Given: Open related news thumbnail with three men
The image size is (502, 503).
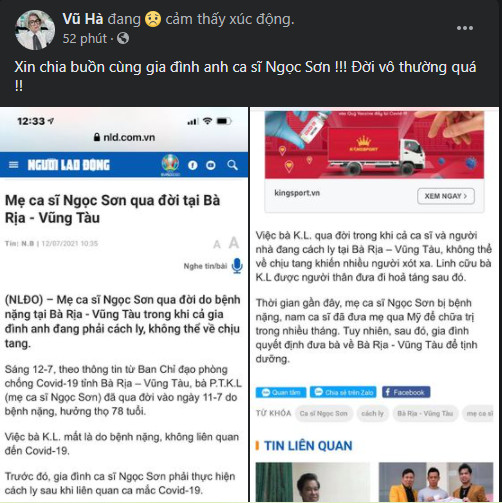Looking at the screenshot, I should click(x=436, y=482).
